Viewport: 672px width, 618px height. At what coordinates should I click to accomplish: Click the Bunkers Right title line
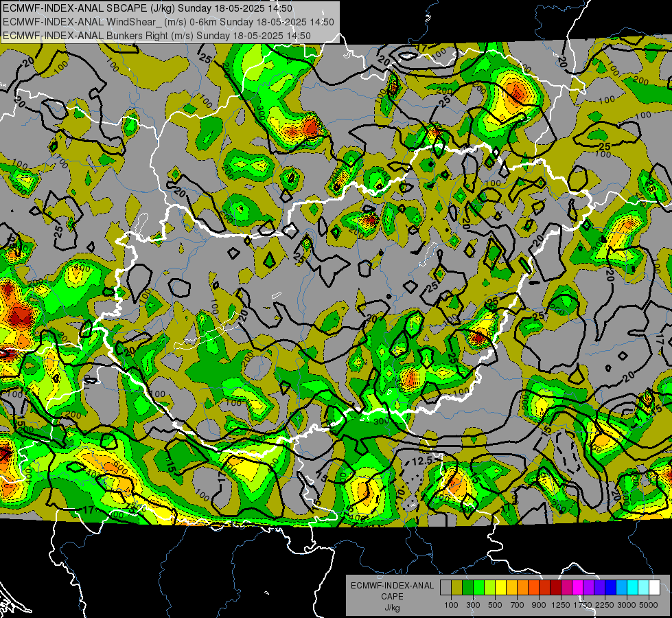tap(157, 36)
